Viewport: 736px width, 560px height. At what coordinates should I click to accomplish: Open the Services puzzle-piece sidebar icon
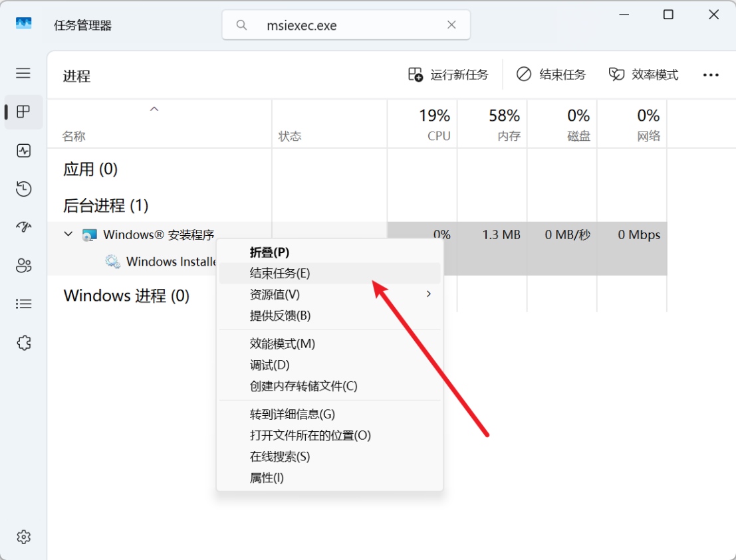23,343
